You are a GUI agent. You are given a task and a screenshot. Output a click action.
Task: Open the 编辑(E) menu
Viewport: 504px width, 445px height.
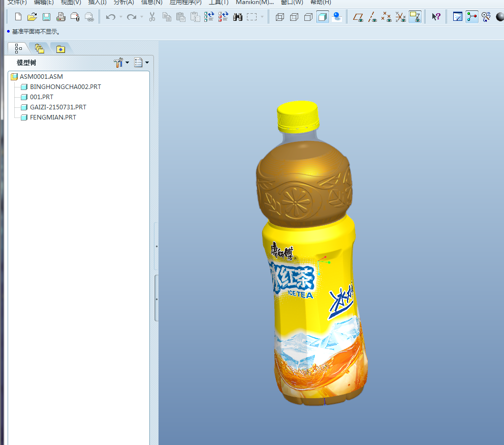(x=44, y=3)
